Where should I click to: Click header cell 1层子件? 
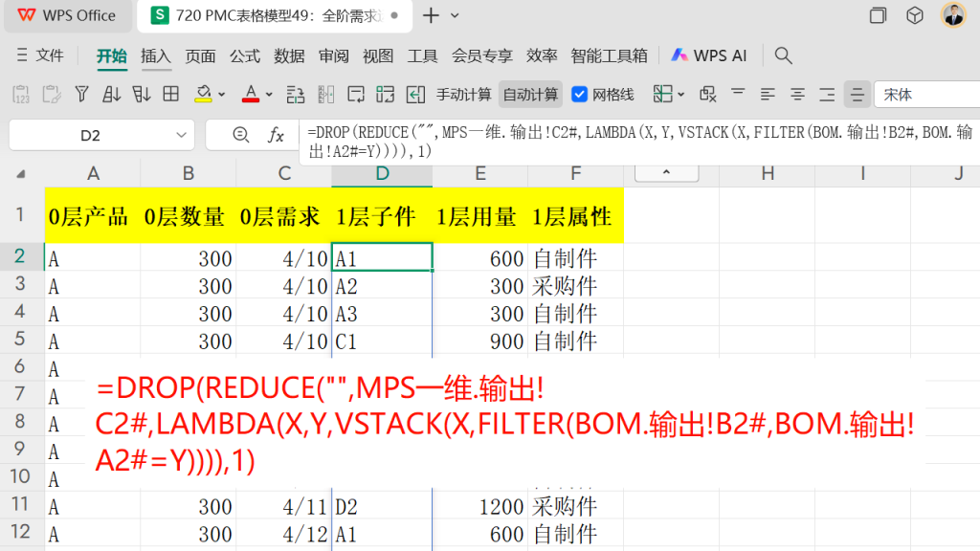click(382, 216)
